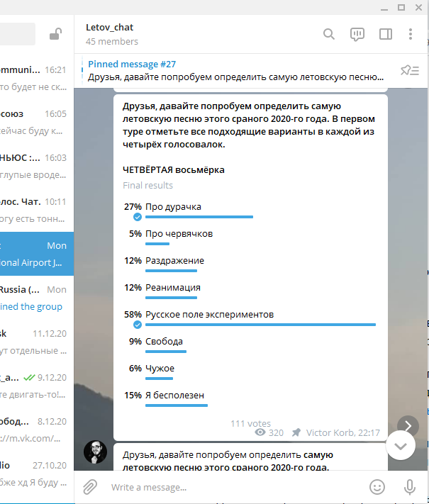Image resolution: width=429 pixels, height=504 pixels.
Task: Click the Final results label
Action: click(x=147, y=186)
